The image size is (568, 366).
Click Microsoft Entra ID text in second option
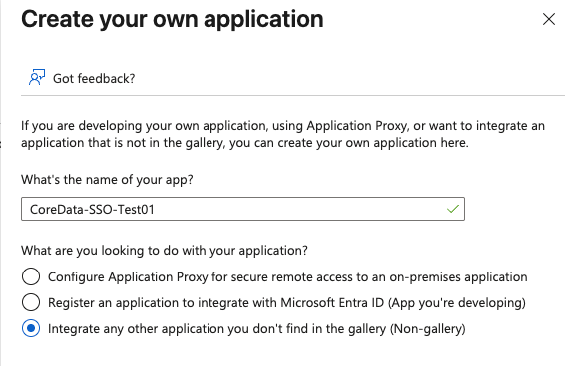(x=332, y=303)
